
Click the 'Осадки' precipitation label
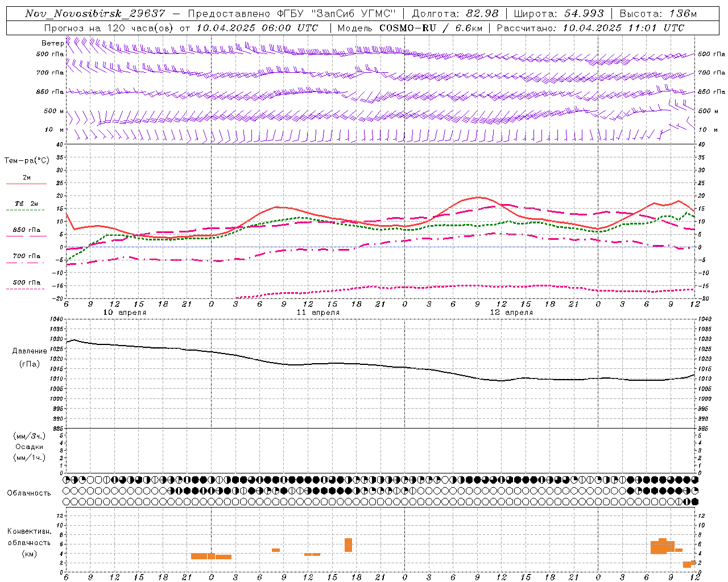pyautogui.click(x=30, y=447)
